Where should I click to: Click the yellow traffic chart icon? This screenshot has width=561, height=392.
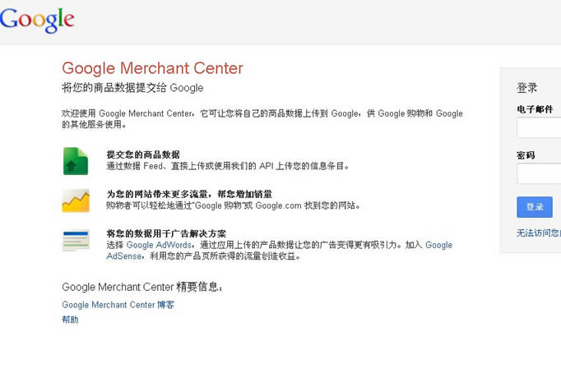tap(76, 201)
